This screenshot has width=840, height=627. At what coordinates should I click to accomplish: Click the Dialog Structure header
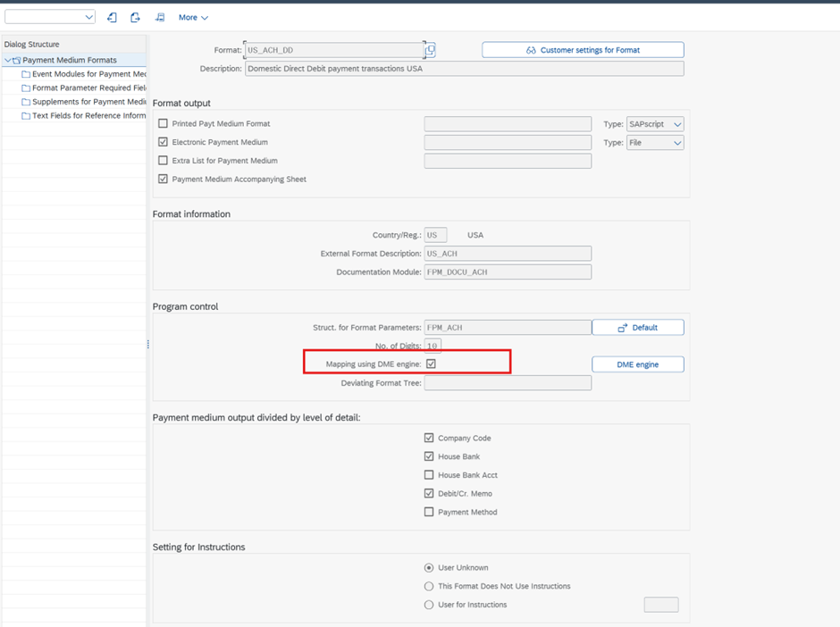31,45
